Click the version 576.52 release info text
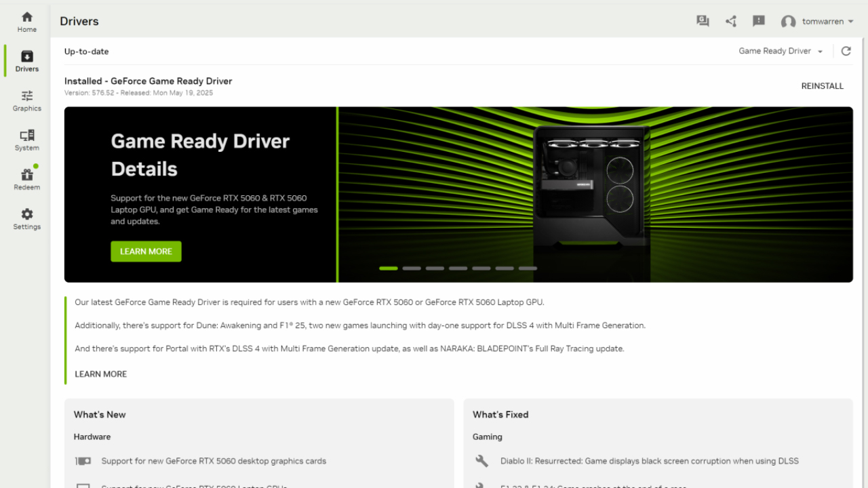The width and height of the screenshot is (868, 488). pos(138,93)
